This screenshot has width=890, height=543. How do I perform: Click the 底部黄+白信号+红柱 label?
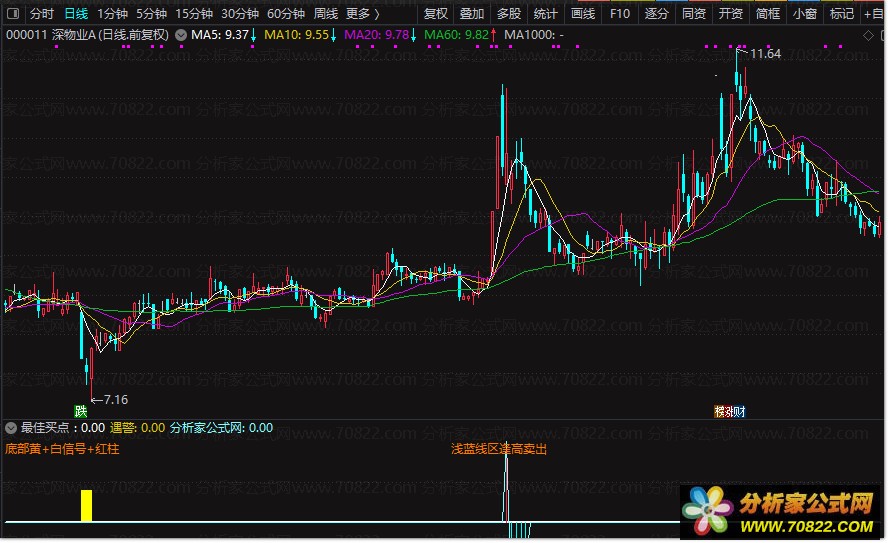coord(62,449)
